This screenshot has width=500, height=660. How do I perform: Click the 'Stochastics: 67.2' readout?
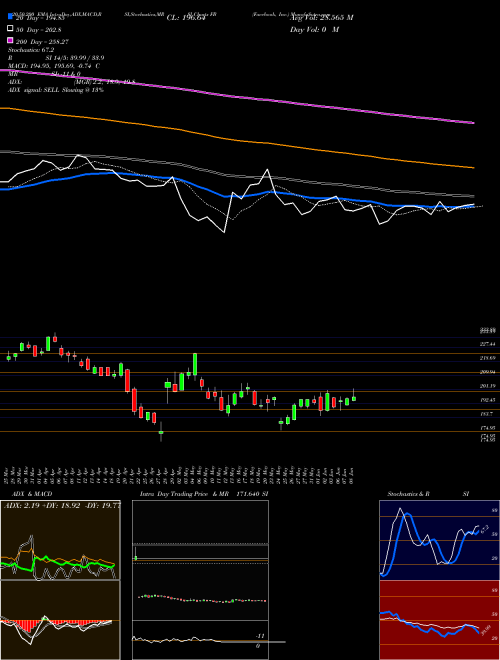tap(31, 50)
